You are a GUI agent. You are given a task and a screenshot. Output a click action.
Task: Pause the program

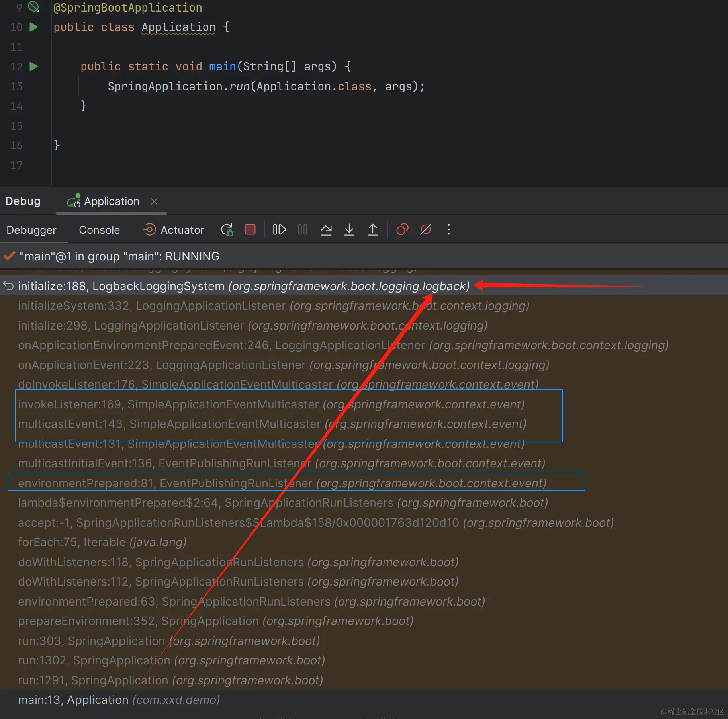(303, 229)
